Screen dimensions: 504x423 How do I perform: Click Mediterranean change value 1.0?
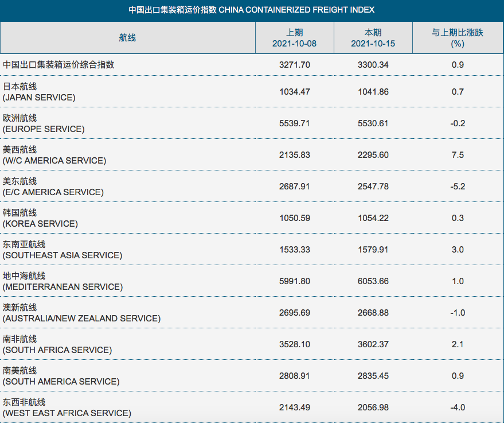tap(458, 281)
